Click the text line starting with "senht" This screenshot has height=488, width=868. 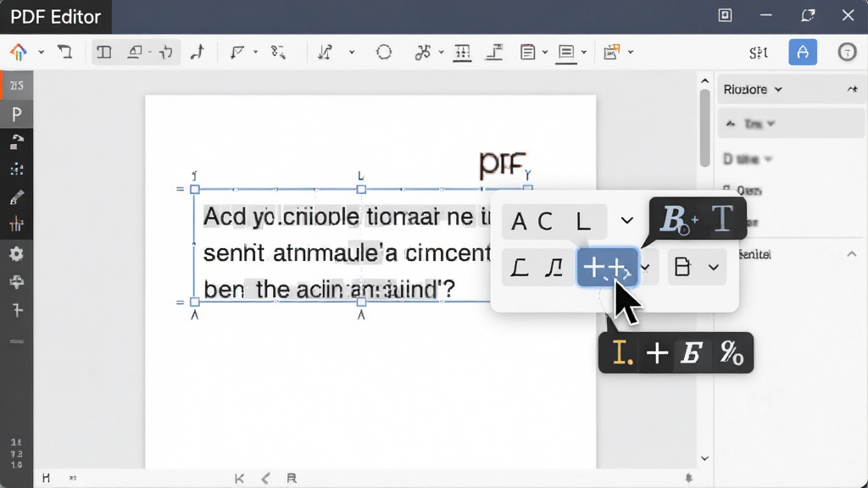347,253
